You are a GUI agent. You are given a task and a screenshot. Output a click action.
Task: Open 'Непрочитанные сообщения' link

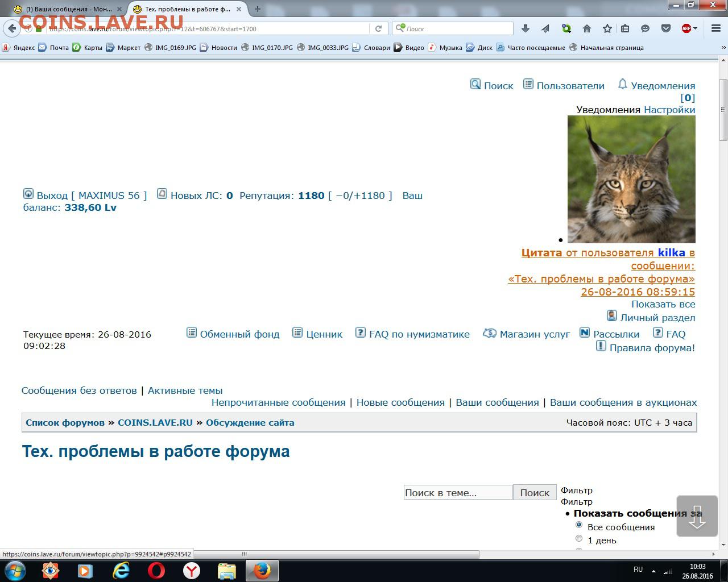tap(278, 402)
